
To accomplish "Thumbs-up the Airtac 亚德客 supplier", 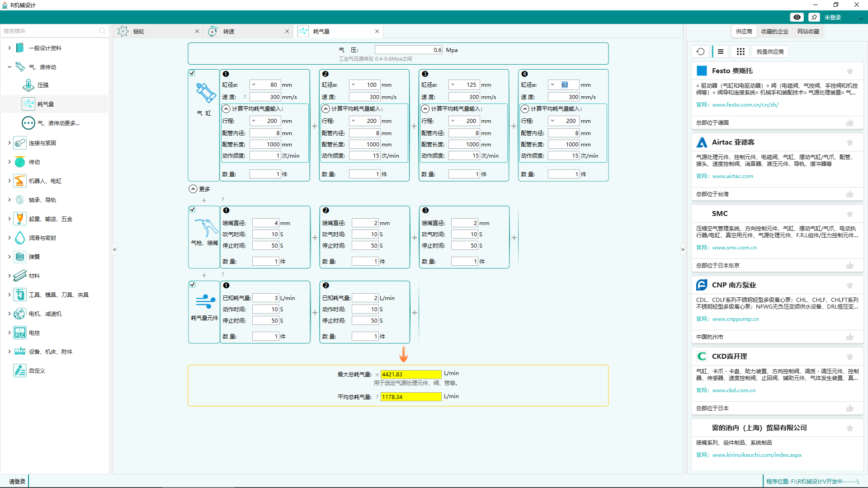I will pos(849,194).
